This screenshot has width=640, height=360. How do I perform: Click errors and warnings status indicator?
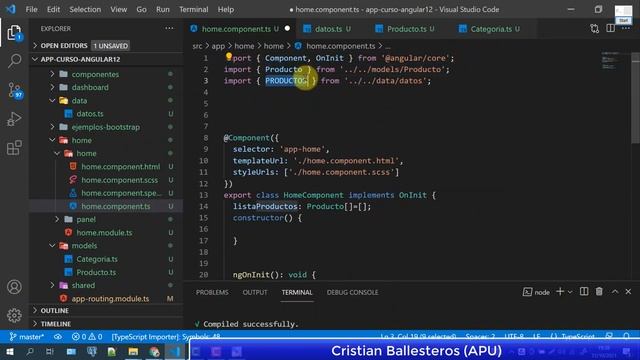87,337
